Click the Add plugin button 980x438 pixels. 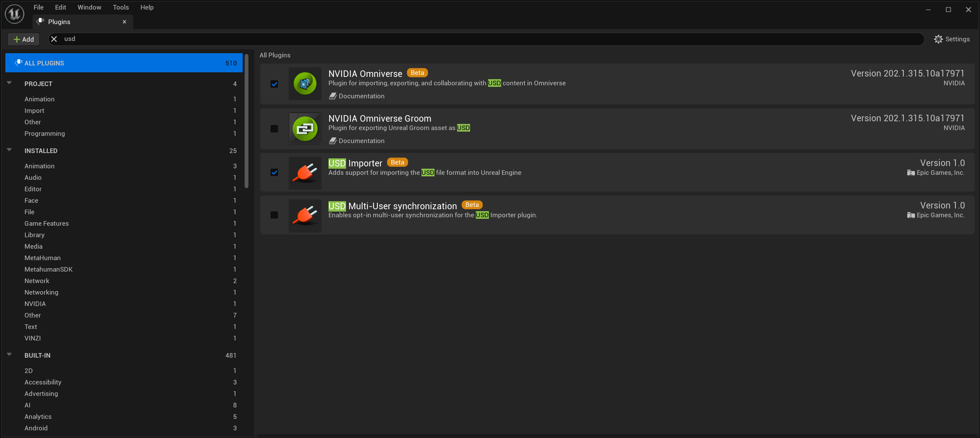(x=24, y=39)
